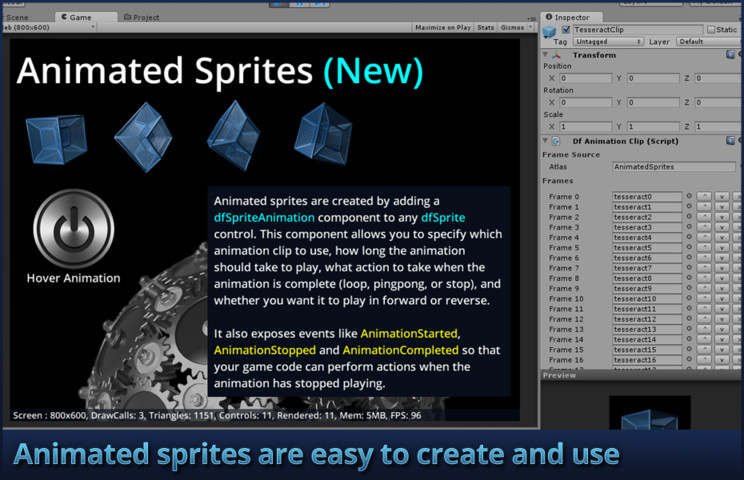Click the tesseract preview thumbnail
744x480 pixels.
650,413
